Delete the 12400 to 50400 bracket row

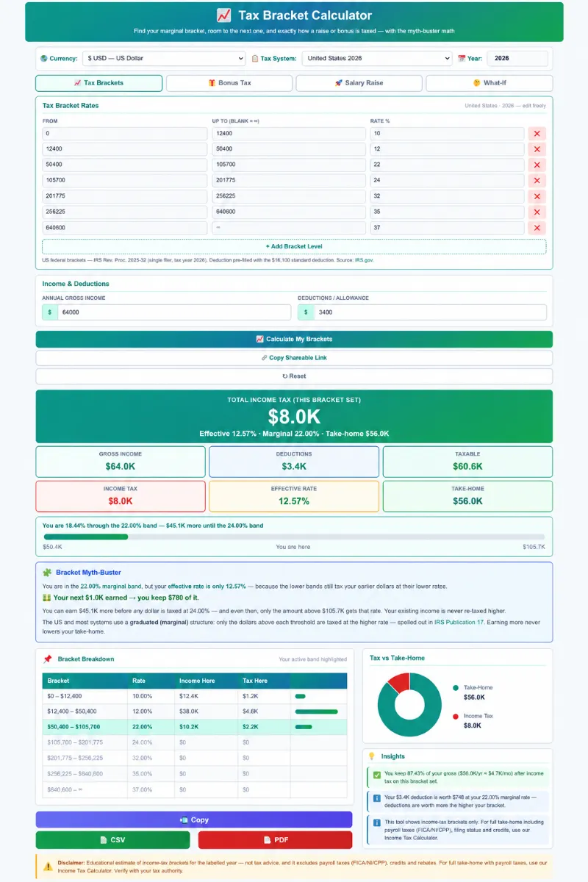pyautogui.click(x=537, y=149)
